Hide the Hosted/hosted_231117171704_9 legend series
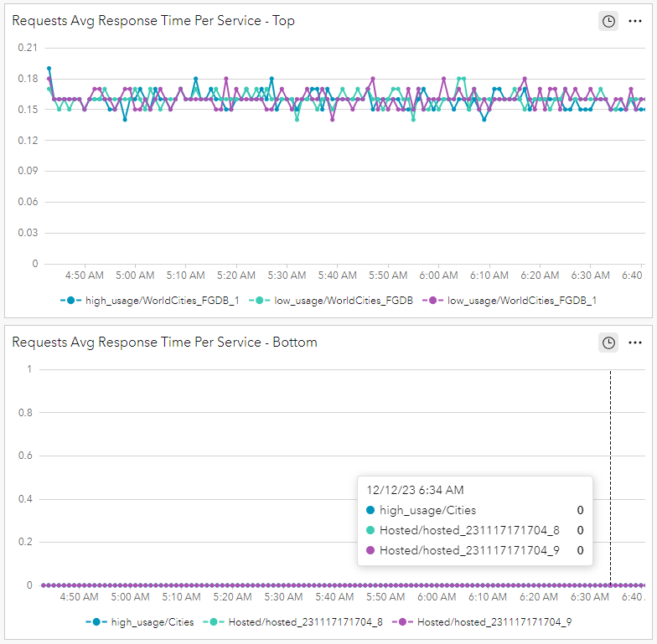The height and width of the screenshot is (644, 657). 494,622
